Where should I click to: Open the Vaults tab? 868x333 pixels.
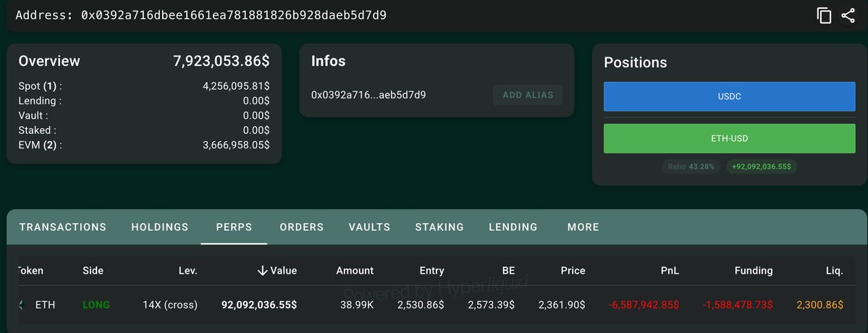pos(369,227)
